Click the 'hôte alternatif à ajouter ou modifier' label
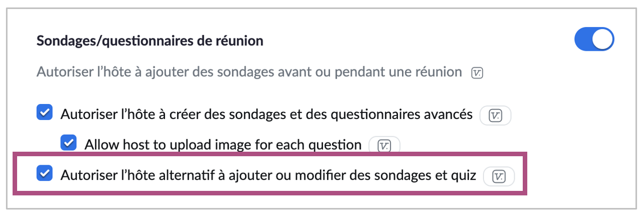 pyautogui.click(x=268, y=175)
